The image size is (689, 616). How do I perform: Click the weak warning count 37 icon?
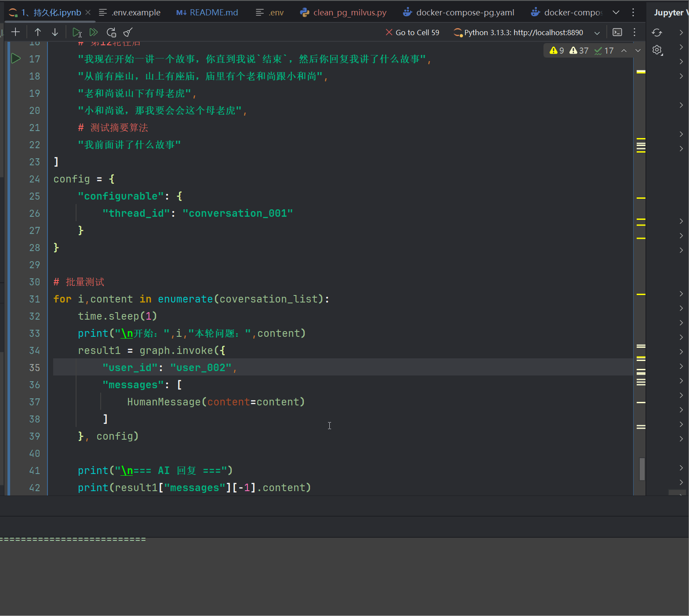tap(579, 51)
